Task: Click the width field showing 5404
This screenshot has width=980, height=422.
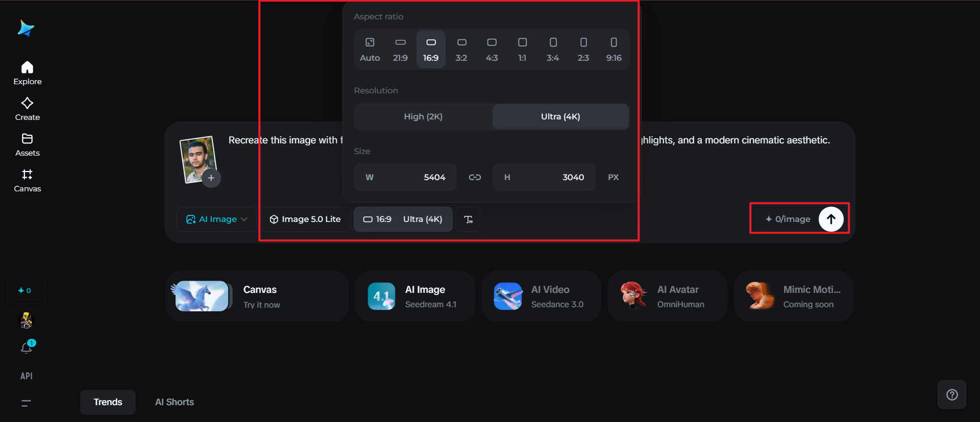Action: pyautogui.click(x=405, y=177)
